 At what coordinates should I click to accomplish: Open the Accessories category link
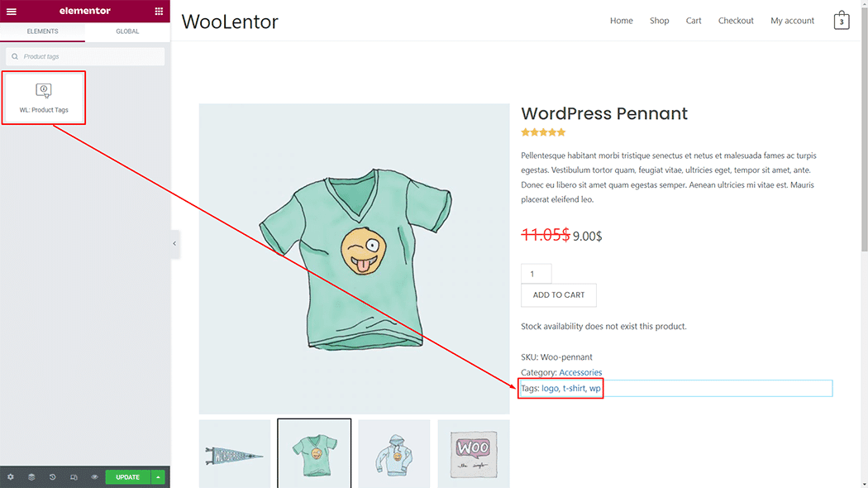coord(580,372)
